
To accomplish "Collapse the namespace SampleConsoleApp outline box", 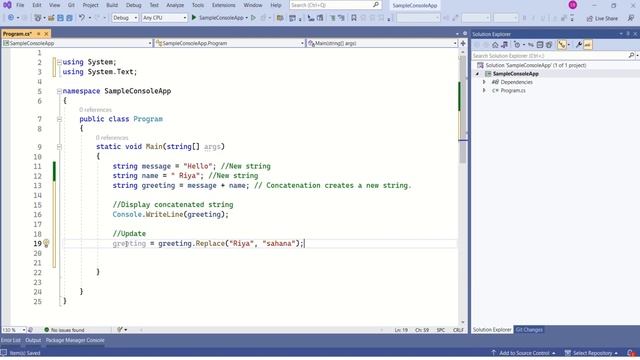I will (x=59, y=91).
